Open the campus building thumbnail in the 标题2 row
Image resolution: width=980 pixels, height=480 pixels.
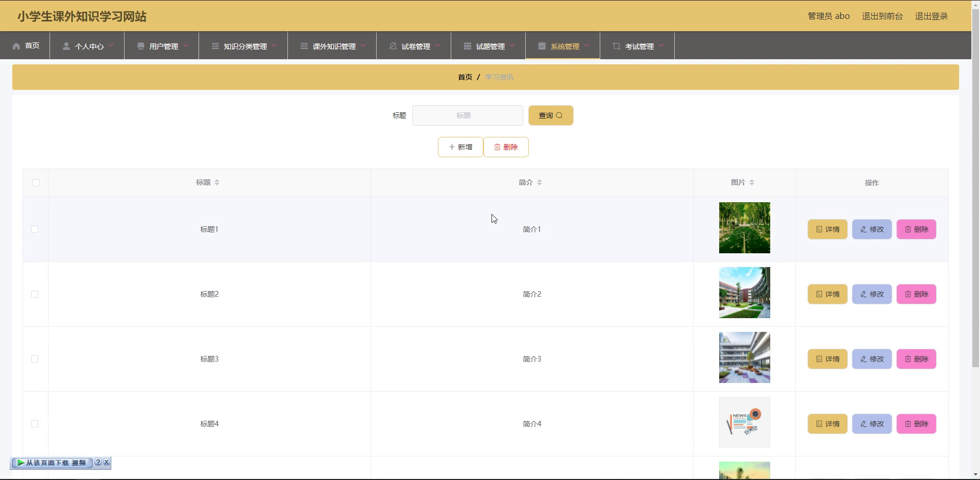click(745, 293)
